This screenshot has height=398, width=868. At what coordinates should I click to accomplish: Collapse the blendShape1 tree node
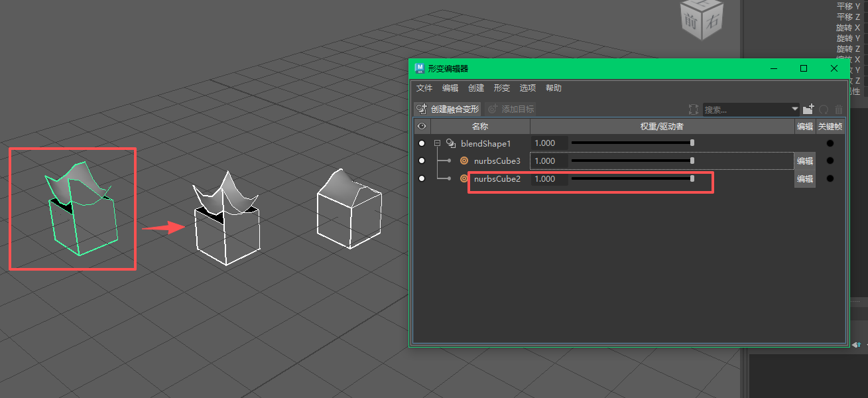pos(438,143)
